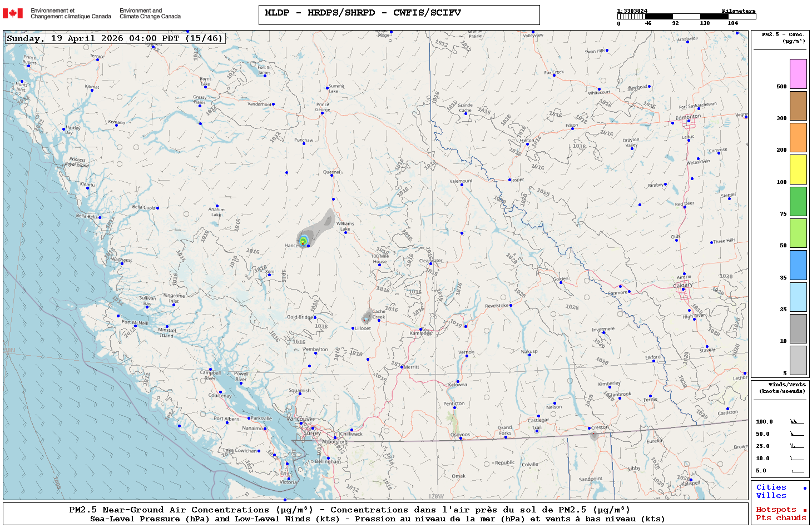Click the Environment and Climate Change Canada text

coord(150,13)
